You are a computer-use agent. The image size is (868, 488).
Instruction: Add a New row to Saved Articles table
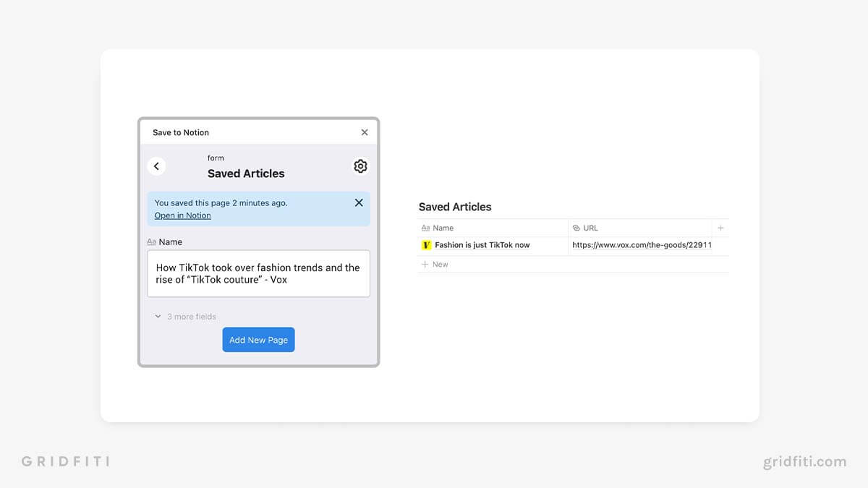(435, 265)
